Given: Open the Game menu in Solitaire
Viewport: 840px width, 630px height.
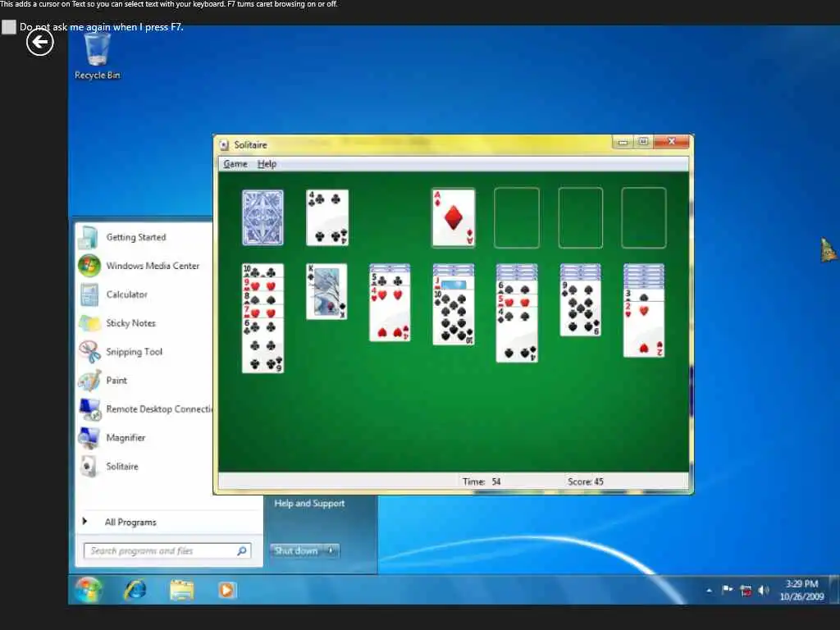Looking at the screenshot, I should pyautogui.click(x=235, y=164).
